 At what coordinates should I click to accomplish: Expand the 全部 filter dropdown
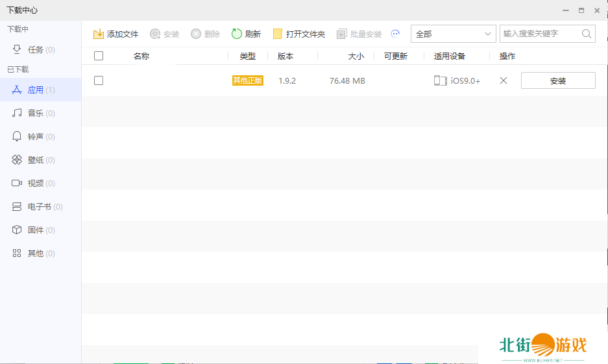point(453,34)
